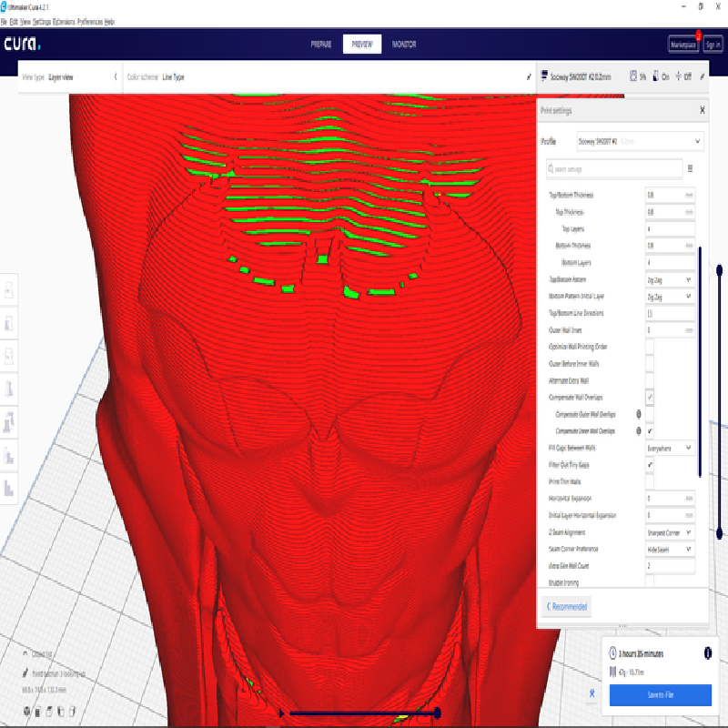The image size is (728, 728).
Task: Toggle Compensate Wall Overlaps checkbox
Action: pyautogui.click(x=650, y=398)
